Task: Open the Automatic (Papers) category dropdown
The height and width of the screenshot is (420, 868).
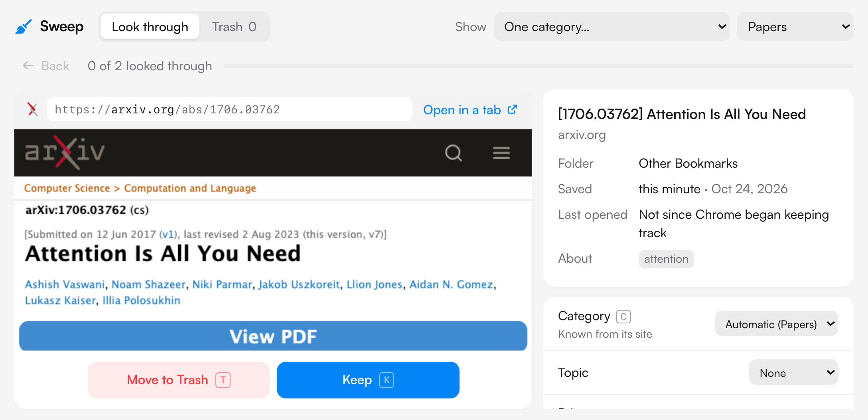Action: (x=777, y=324)
